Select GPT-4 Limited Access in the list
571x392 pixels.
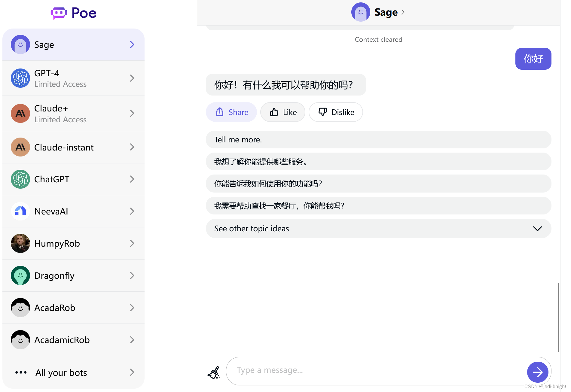coord(73,78)
